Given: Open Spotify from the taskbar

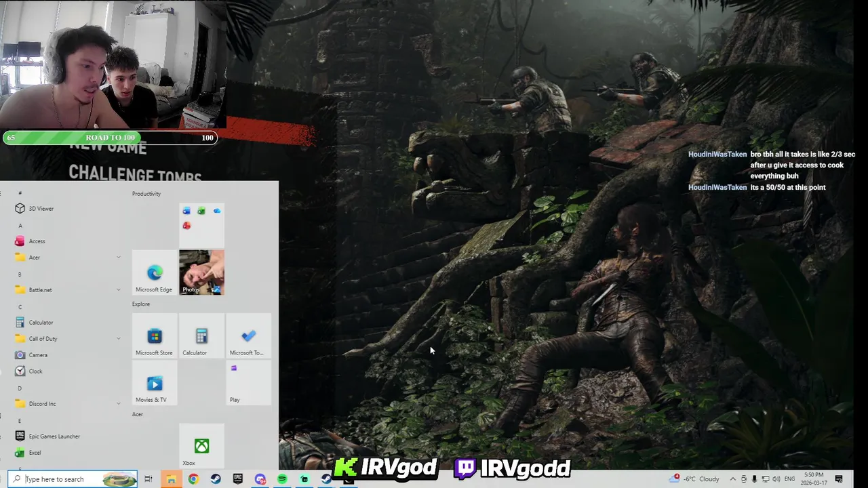Looking at the screenshot, I should pyautogui.click(x=282, y=479).
